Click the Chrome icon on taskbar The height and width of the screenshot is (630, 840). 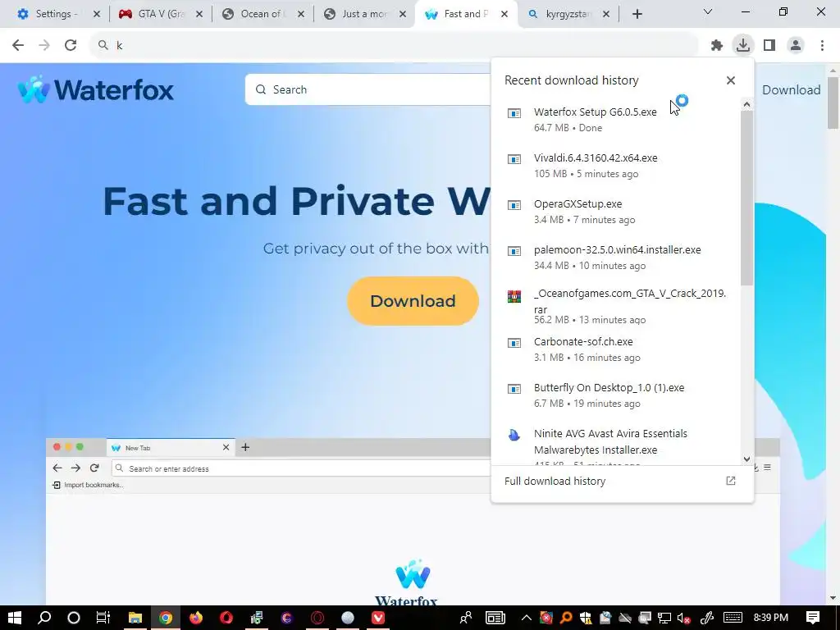click(166, 618)
